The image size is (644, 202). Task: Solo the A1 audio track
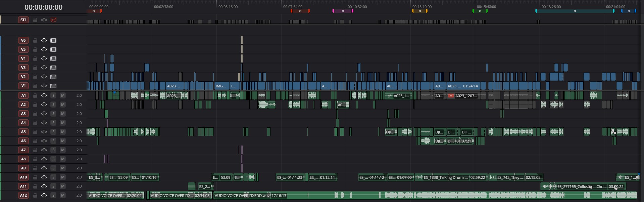pyautogui.click(x=53, y=95)
